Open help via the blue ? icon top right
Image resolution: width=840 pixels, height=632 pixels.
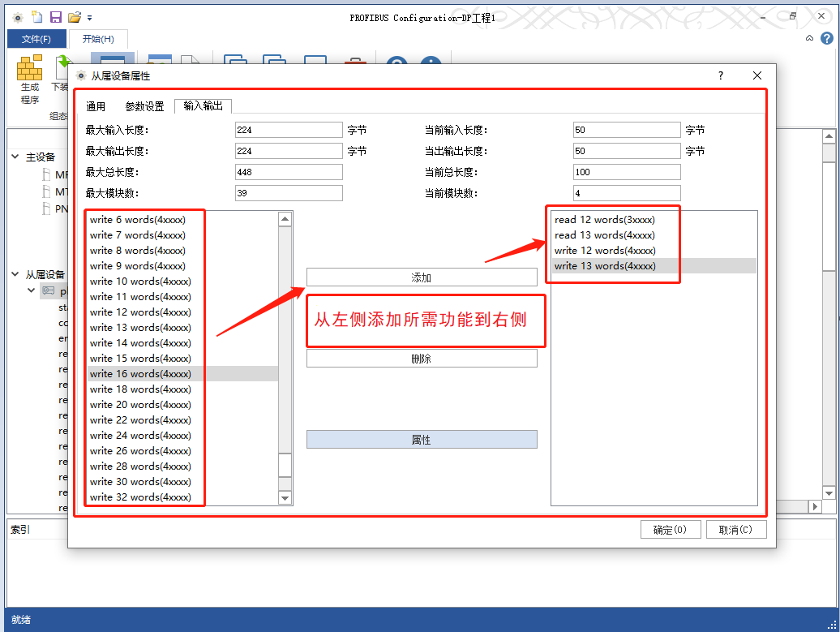pyautogui.click(x=827, y=38)
